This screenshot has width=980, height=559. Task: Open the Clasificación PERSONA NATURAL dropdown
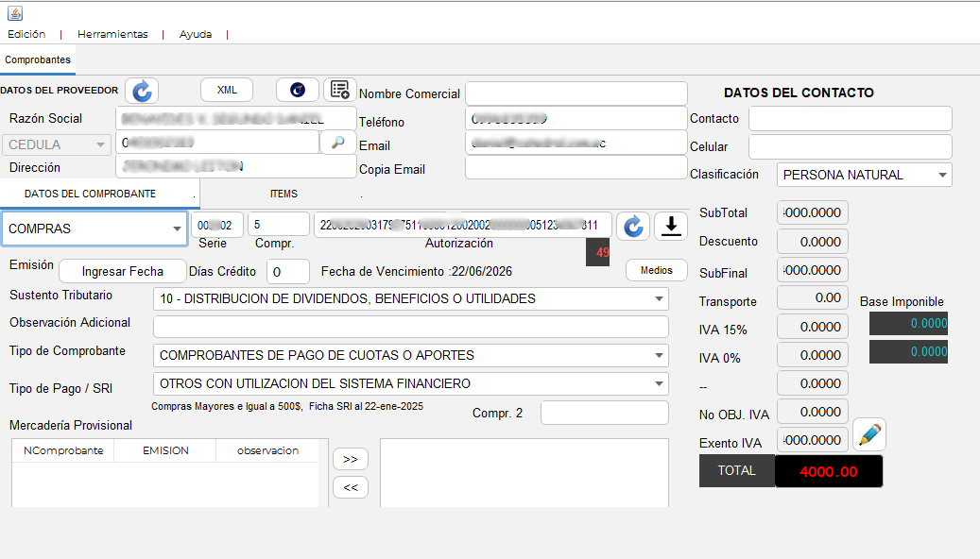pos(865,175)
